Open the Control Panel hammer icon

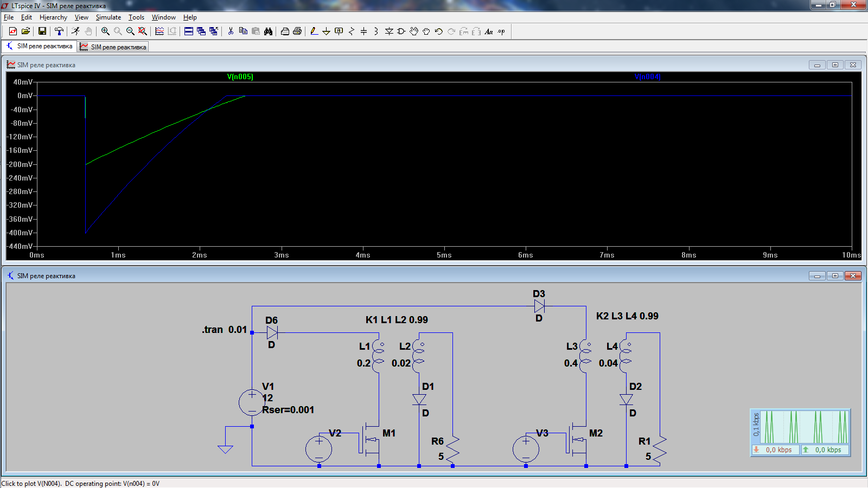[x=59, y=31]
